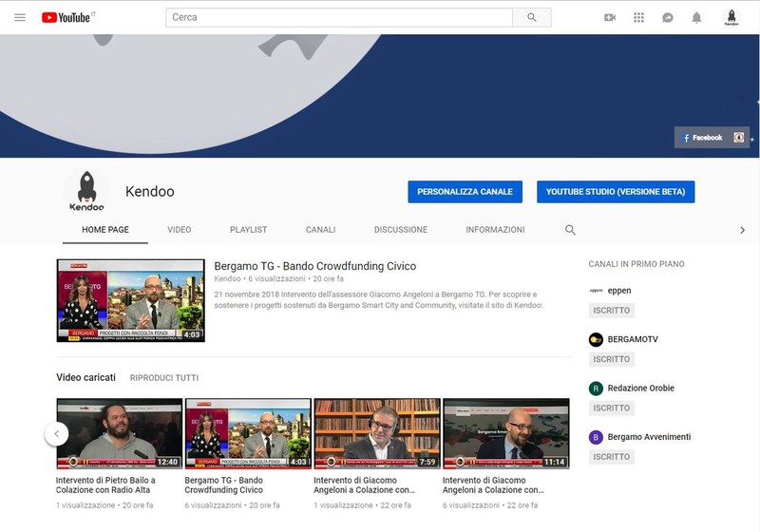Open the Facebook link on banner
Viewport: 760px width, 532px height.
click(702, 138)
